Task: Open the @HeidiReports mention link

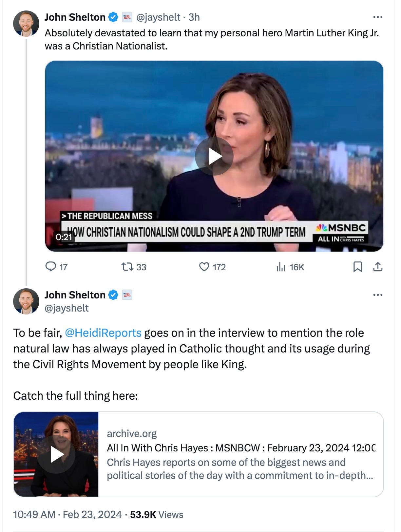Action: pyautogui.click(x=103, y=333)
